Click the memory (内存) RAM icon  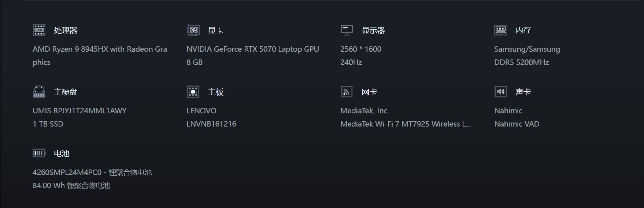point(501,30)
